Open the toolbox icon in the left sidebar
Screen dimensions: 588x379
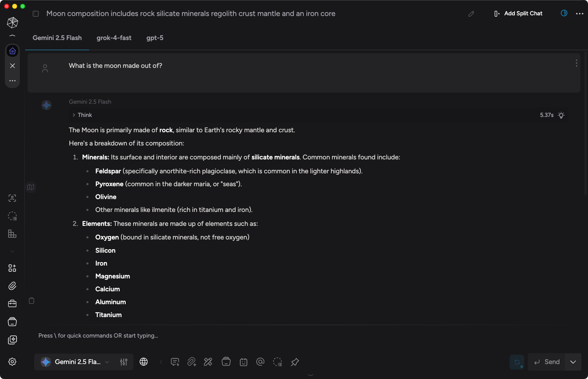(12, 303)
